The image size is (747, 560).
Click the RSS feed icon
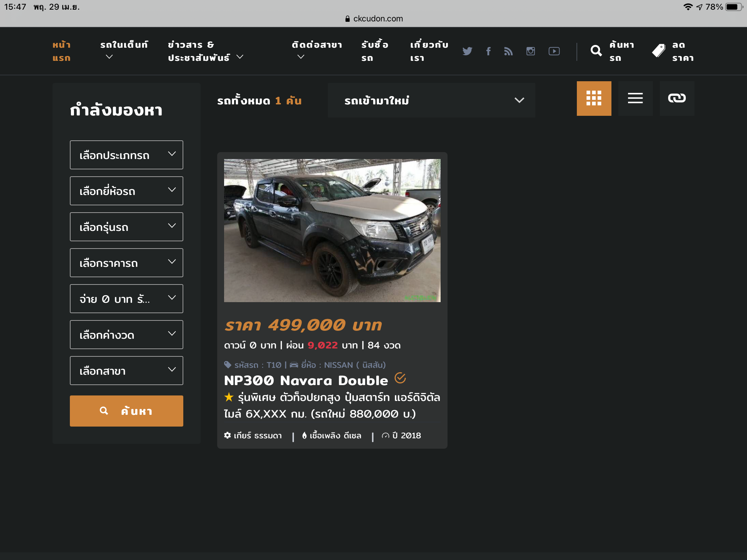[x=508, y=51]
